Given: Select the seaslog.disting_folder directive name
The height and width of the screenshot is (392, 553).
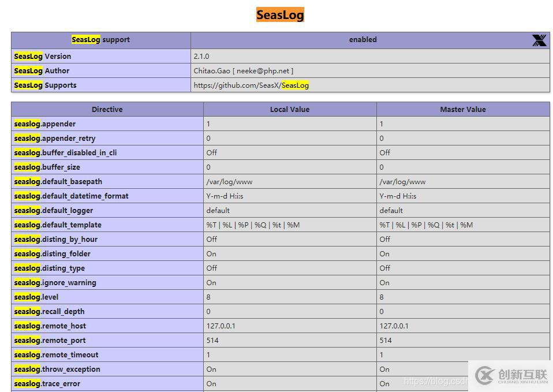Looking at the screenshot, I should click(52, 254).
